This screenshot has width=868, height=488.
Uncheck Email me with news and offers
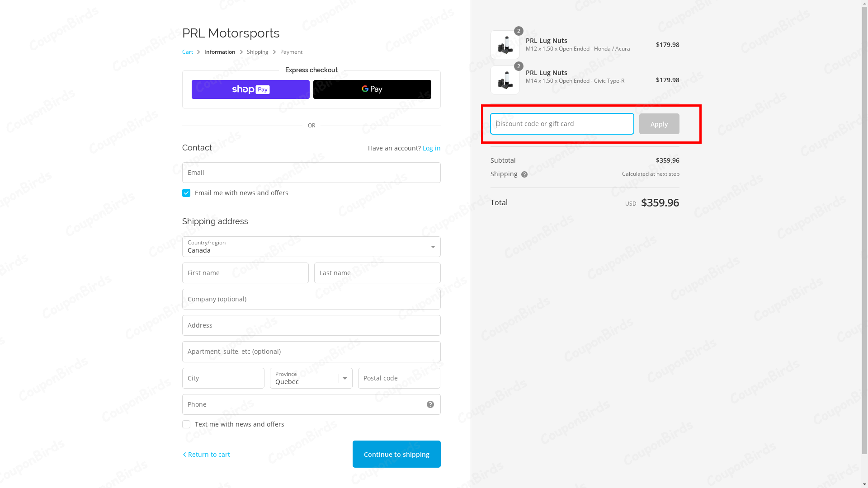point(186,193)
